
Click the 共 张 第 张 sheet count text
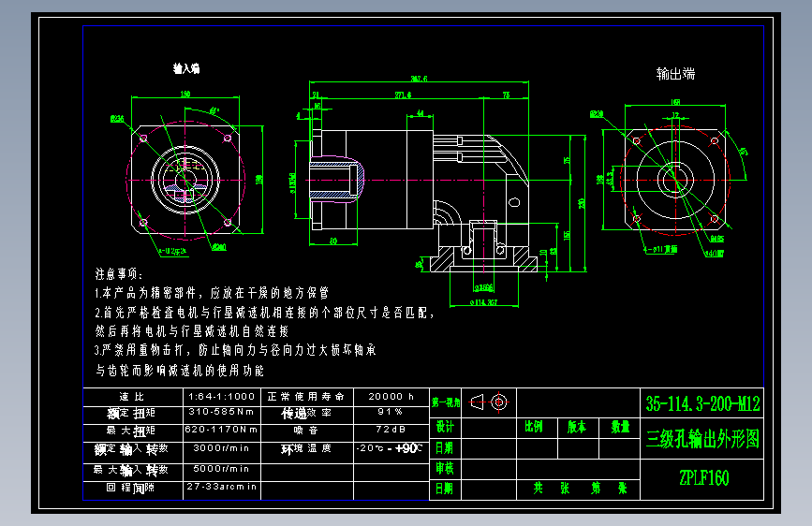[580, 489]
